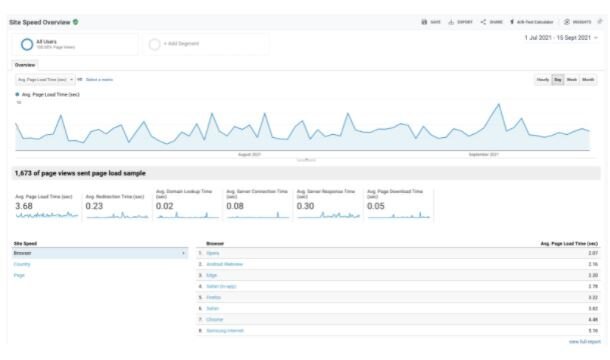Open the A/B-Test Calculator
The height and width of the screenshot is (360, 610).
[532, 22]
